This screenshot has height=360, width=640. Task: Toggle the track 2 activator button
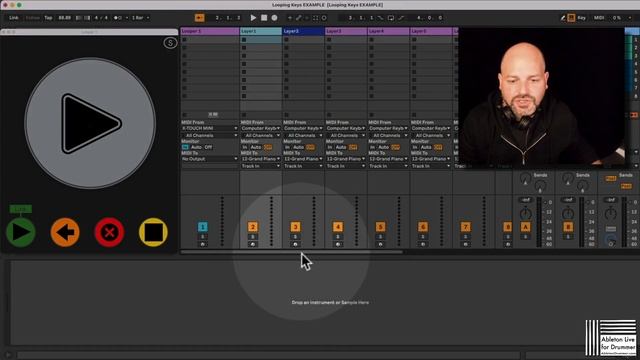[253, 227]
